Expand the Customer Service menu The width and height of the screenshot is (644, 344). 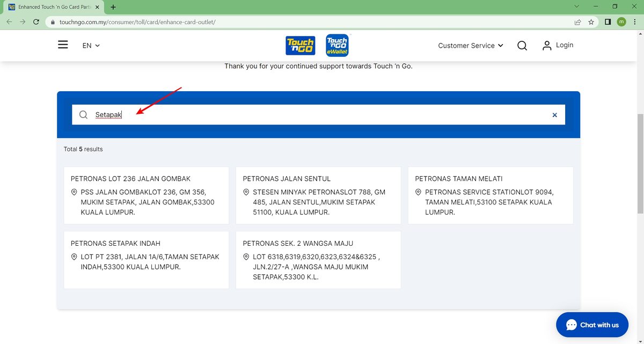click(x=471, y=46)
